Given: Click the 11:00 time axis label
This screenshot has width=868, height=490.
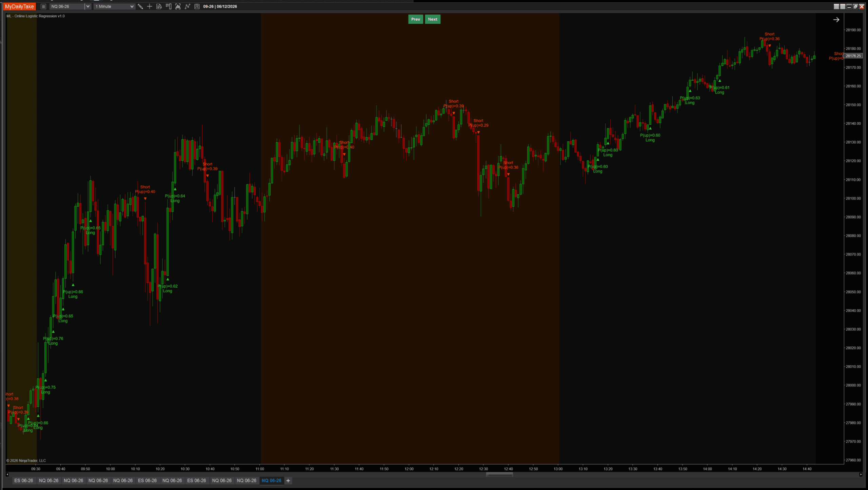Looking at the screenshot, I should [x=260, y=469].
